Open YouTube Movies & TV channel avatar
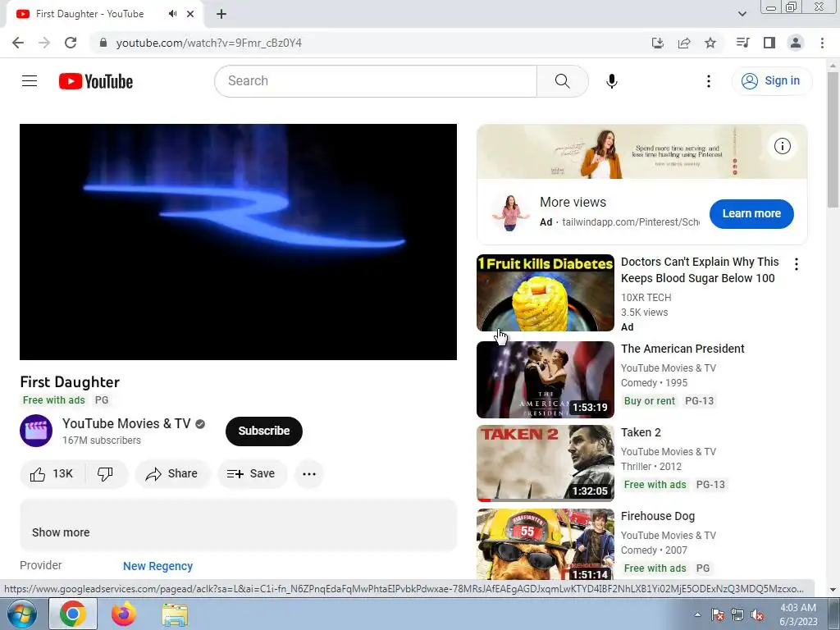Screen dimensions: 840x630 click(36, 431)
